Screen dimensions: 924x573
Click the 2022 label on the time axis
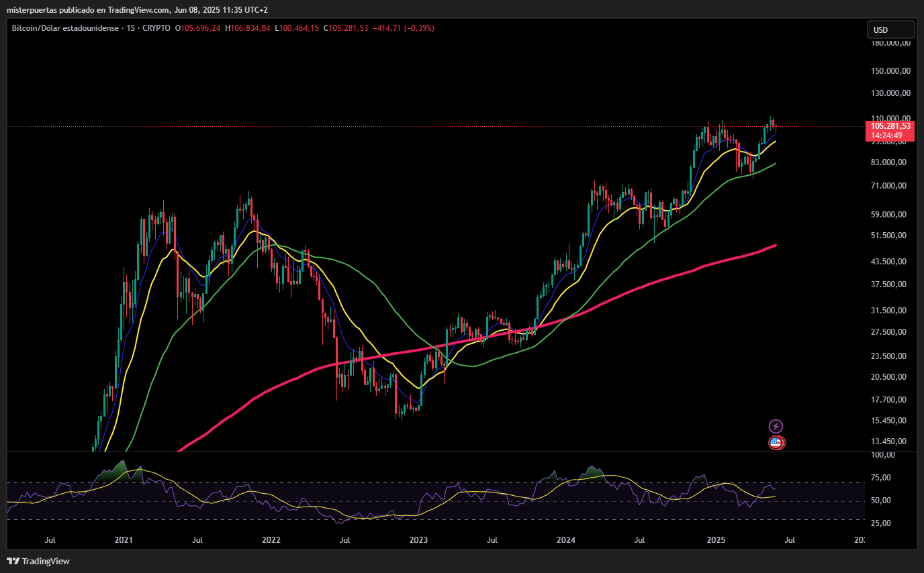point(271,540)
